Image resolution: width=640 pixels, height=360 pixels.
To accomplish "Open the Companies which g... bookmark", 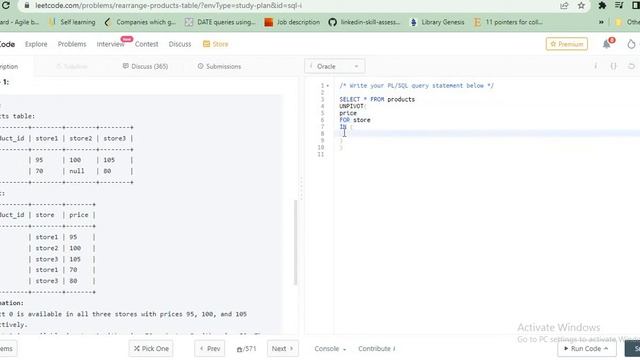I will tap(140, 22).
